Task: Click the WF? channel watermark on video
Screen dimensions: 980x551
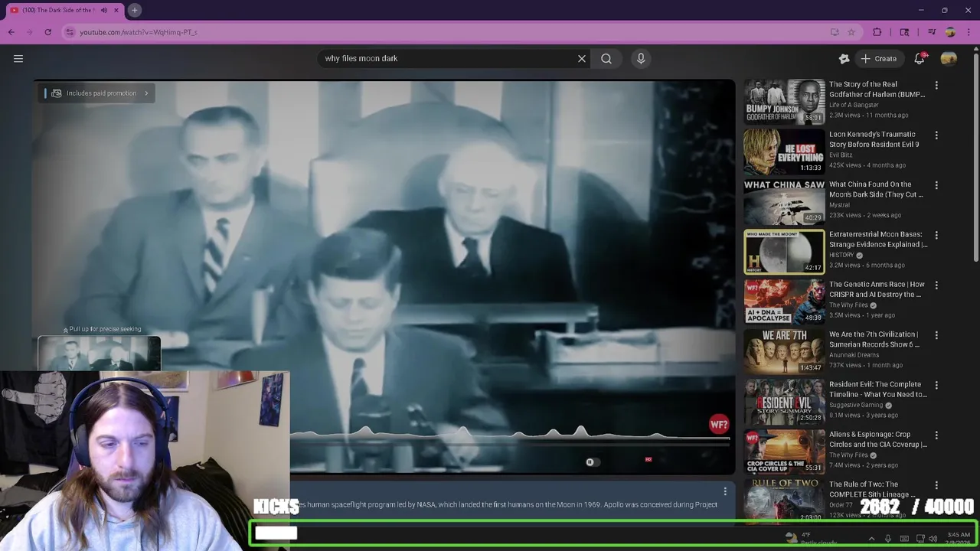Action: pyautogui.click(x=719, y=425)
